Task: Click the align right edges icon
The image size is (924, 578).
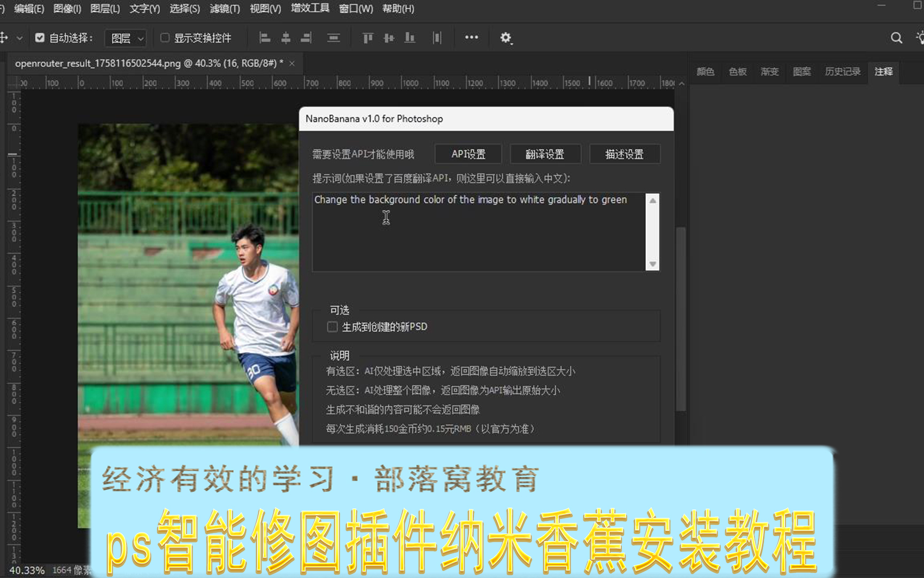Action: [x=306, y=38]
